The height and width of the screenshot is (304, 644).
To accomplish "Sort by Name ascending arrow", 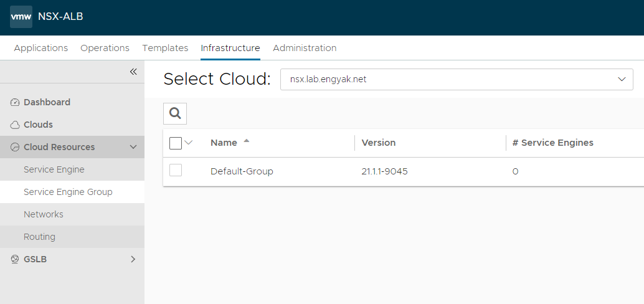I will click(247, 141).
